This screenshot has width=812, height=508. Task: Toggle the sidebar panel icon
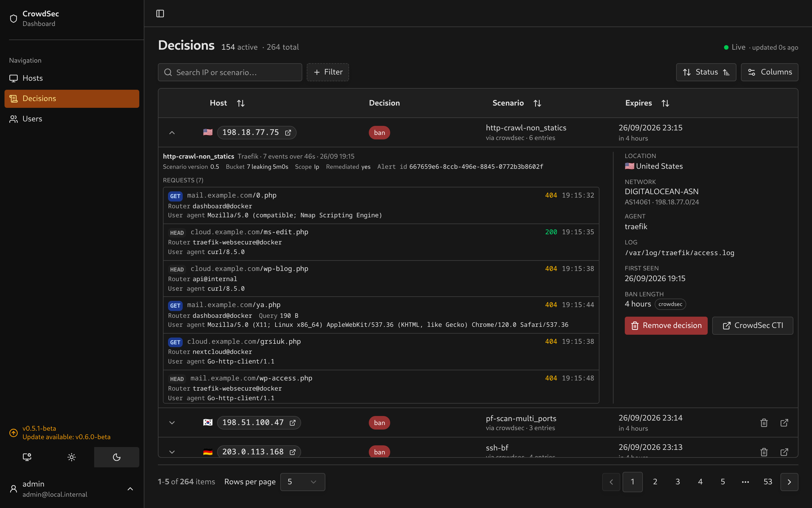tap(160, 14)
